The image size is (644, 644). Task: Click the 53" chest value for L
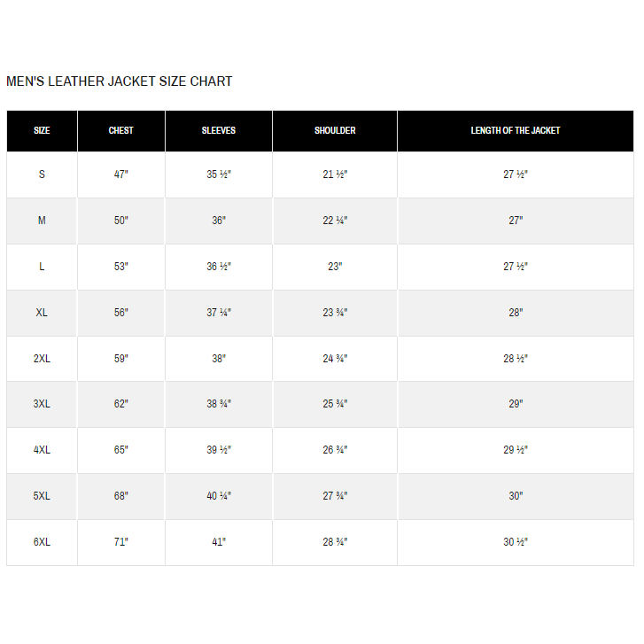(121, 267)
